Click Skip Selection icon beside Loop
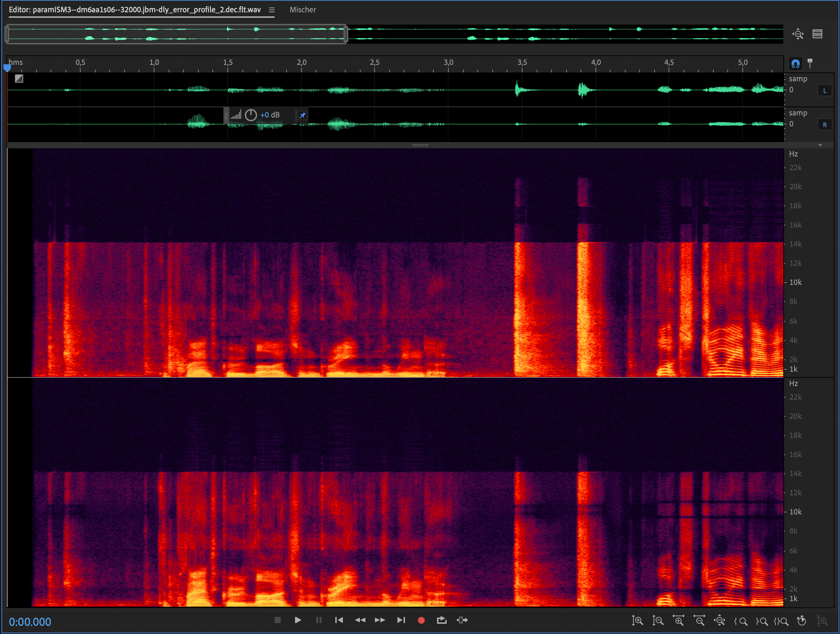This screenshot has height=634, width=840. coord(462,620)
